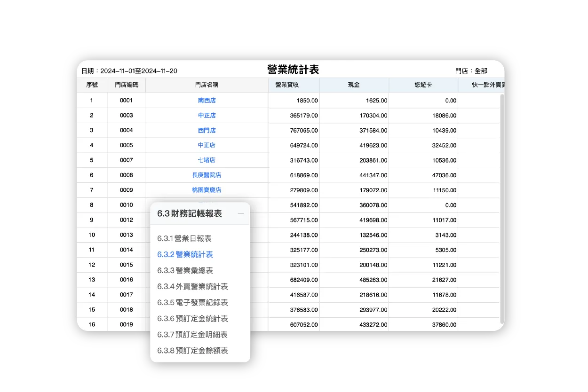Select store code cell 0015

126,265
